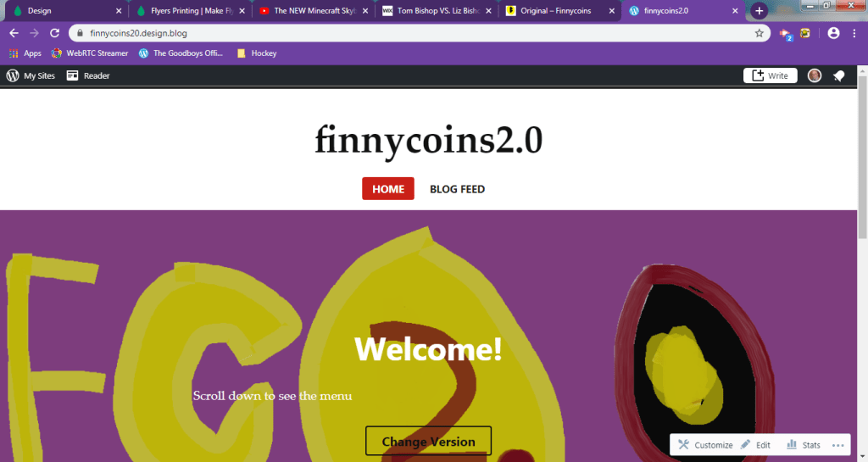Click the notifications bell icon

coord(839,75)
